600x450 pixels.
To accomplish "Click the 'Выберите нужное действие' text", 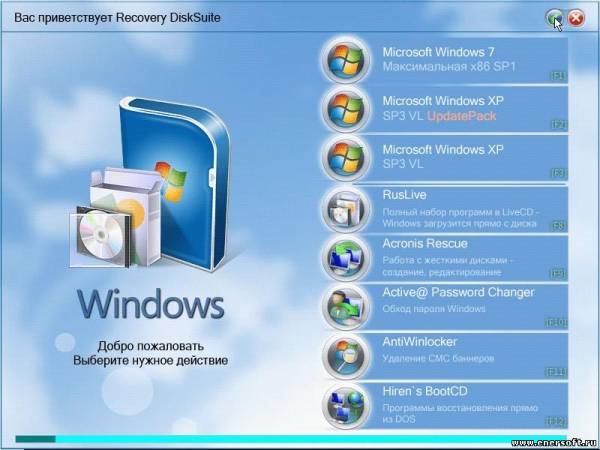I will (x=150, y=360).
